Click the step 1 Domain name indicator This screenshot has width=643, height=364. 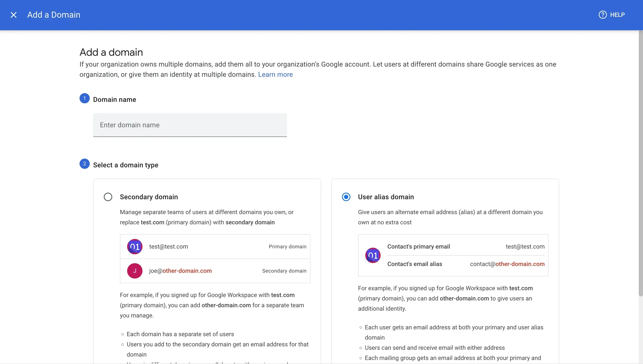click(84, 98)
